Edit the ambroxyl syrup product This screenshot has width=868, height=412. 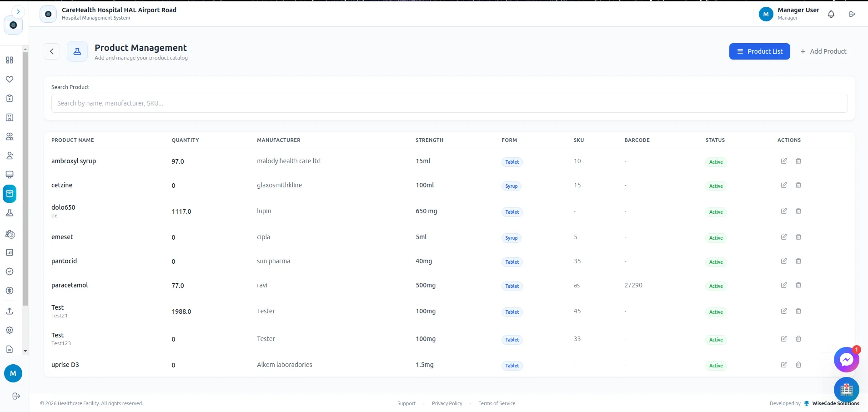pyautogui.click(x=784, y=161)
